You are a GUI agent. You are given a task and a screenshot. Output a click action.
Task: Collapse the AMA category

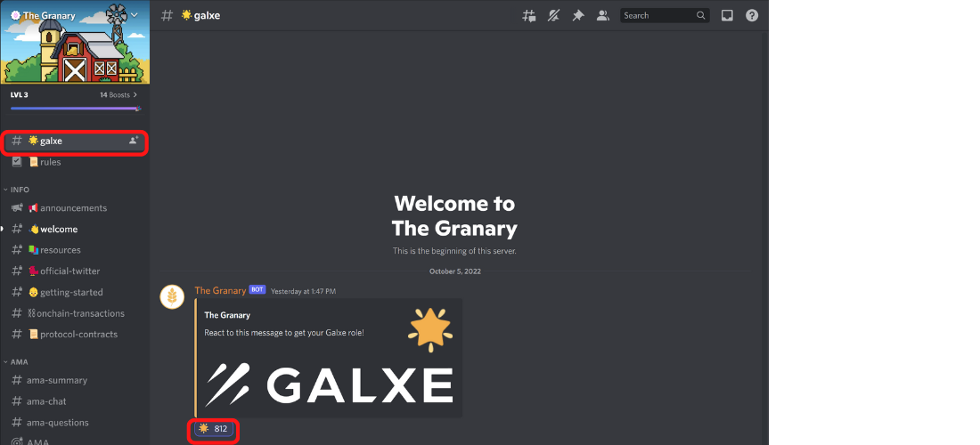click(x=16, y=362)
